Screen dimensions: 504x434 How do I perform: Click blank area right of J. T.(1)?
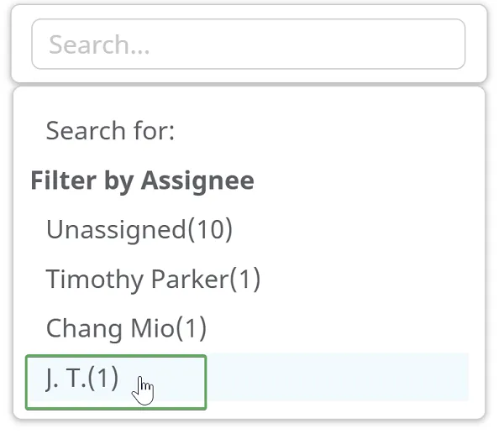(x=338, y=377)
